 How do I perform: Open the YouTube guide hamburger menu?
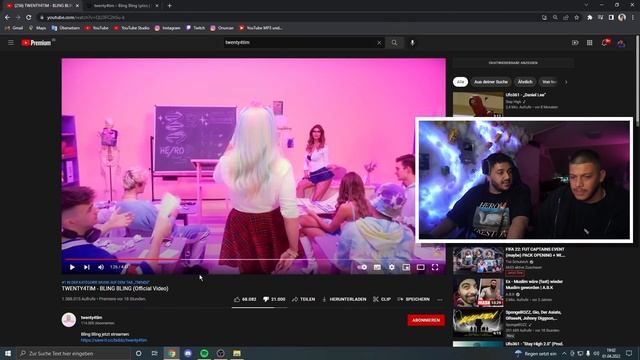11,42
